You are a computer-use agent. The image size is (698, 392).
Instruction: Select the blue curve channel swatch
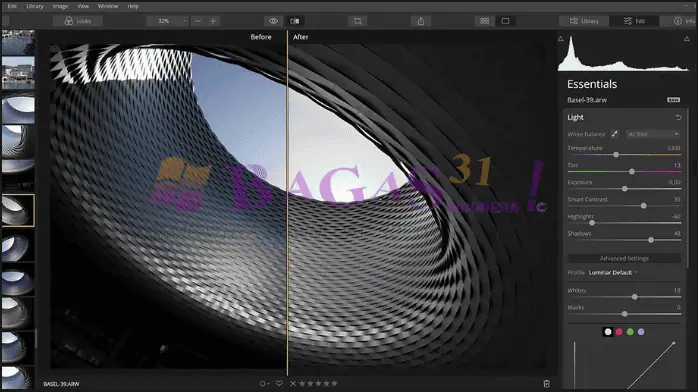tap(641, 331)
